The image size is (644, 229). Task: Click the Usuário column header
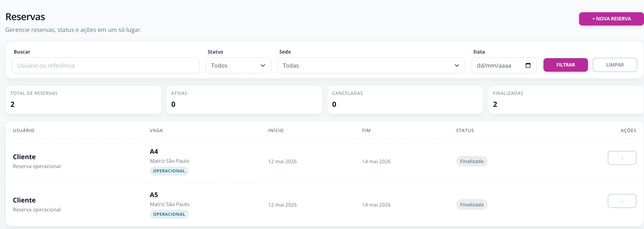click(x=24, y=131)
